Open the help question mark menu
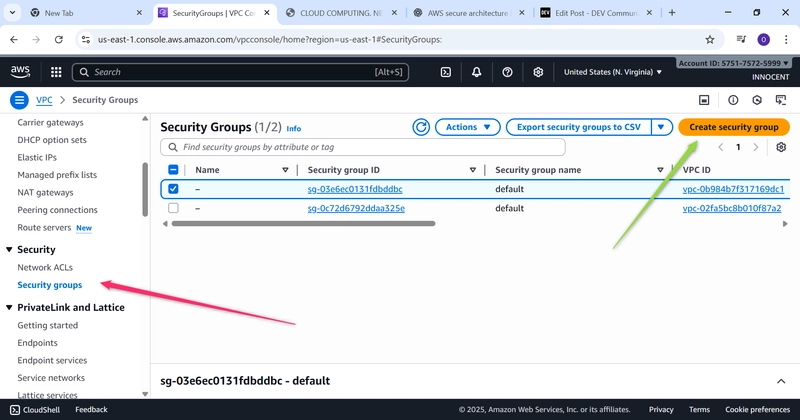 pyautogui.click(x=507, y=72)
